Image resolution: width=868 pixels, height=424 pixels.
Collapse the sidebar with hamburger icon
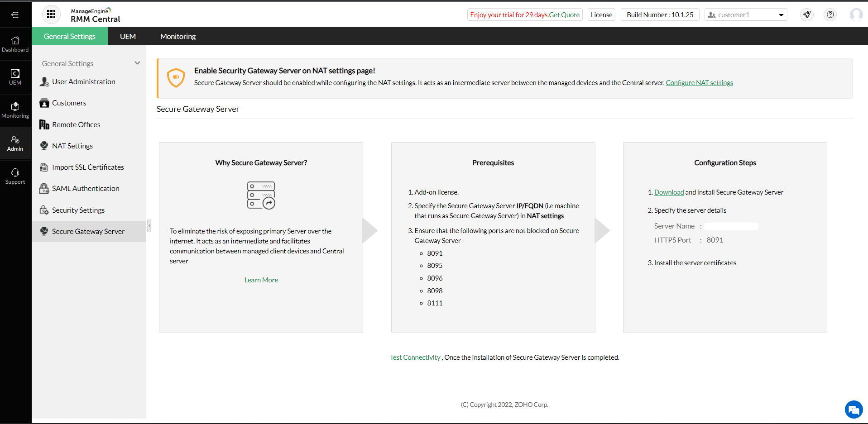click(x=15, y=14)
